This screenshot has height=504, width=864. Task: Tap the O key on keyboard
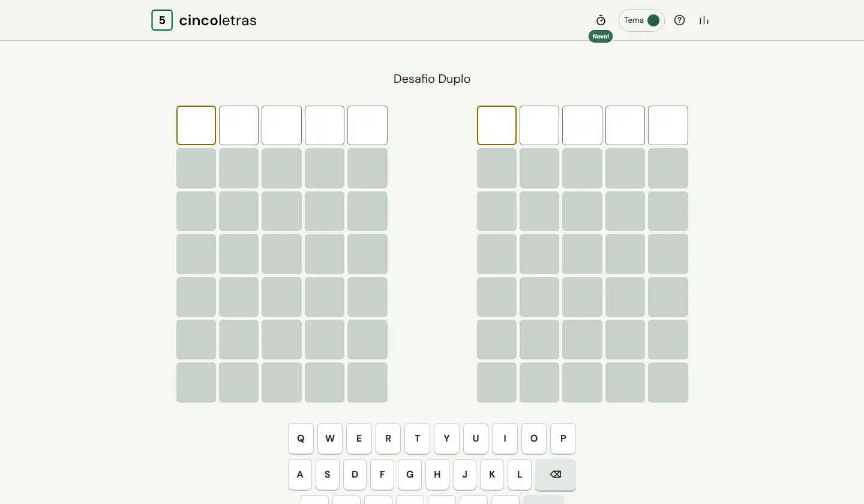(x=534, y=439)
